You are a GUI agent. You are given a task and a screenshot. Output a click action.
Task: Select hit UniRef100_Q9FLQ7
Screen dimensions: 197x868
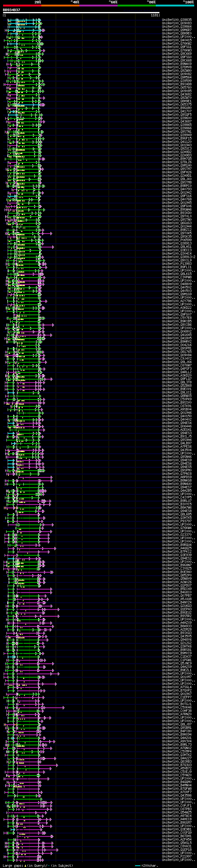pos(177,379)
